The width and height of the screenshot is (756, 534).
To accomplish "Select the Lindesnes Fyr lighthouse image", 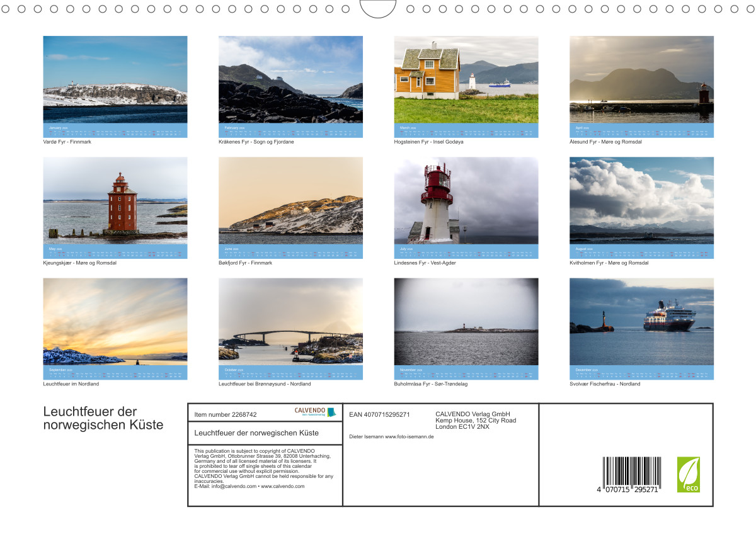I will 466,201.
